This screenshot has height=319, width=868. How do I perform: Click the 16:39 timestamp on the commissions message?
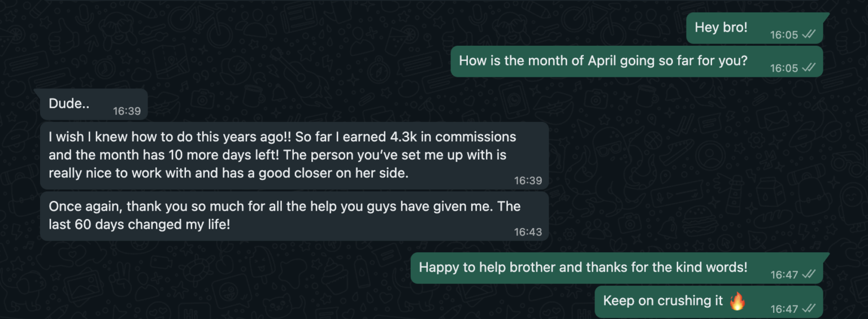528,181
